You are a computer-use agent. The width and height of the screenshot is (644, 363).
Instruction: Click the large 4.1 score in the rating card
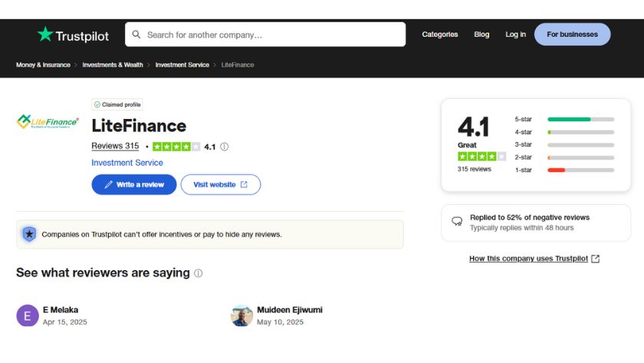pos(474,127)
